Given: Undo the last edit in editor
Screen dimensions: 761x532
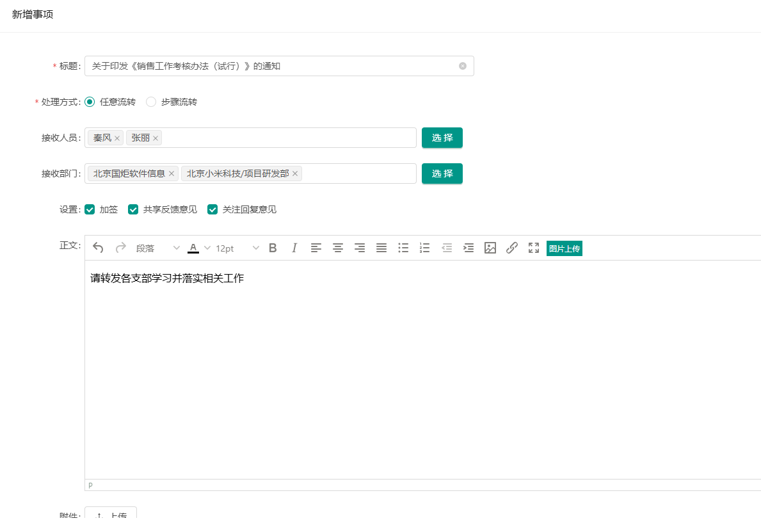Looking at the screenshot, I should (98, 248).
